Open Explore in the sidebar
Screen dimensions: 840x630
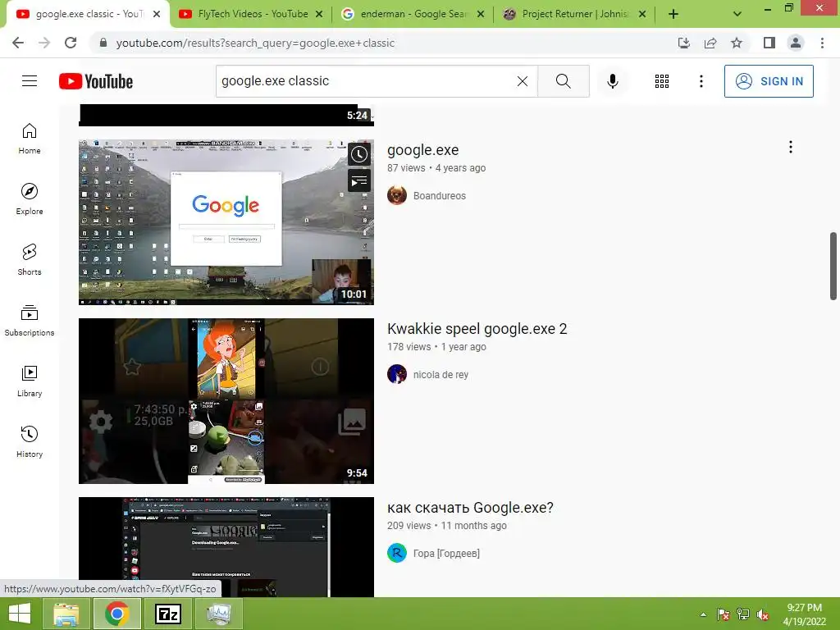click(x=30, y=199)
